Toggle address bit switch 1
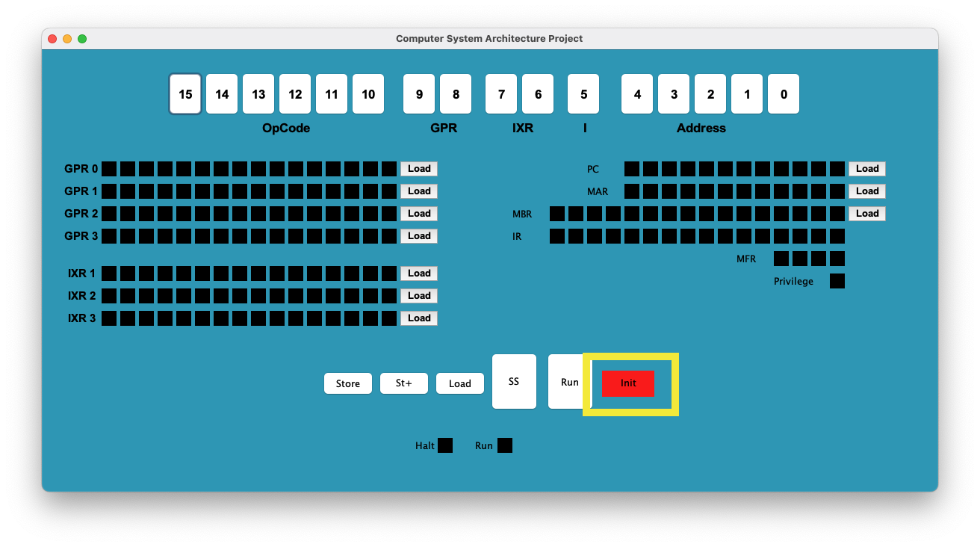The height and width of the screenshot is (547, 980). tap(747, 94)
